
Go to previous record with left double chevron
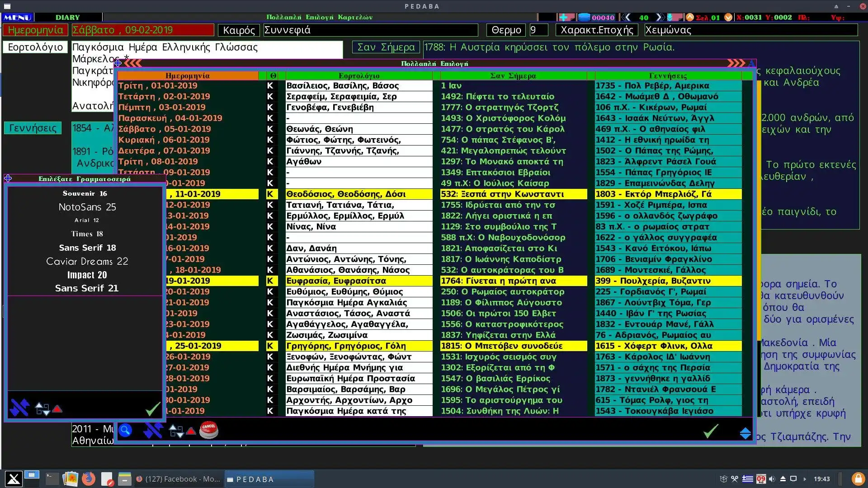click(626, 18)
